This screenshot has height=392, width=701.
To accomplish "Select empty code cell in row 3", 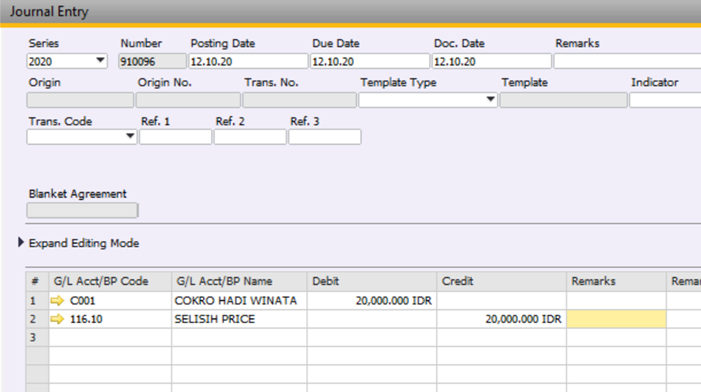I will coord(110,337).
